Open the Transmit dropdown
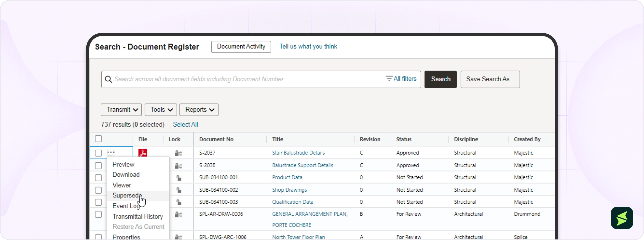The height and width of the screenshot is (240, 644). pos(121,110)
